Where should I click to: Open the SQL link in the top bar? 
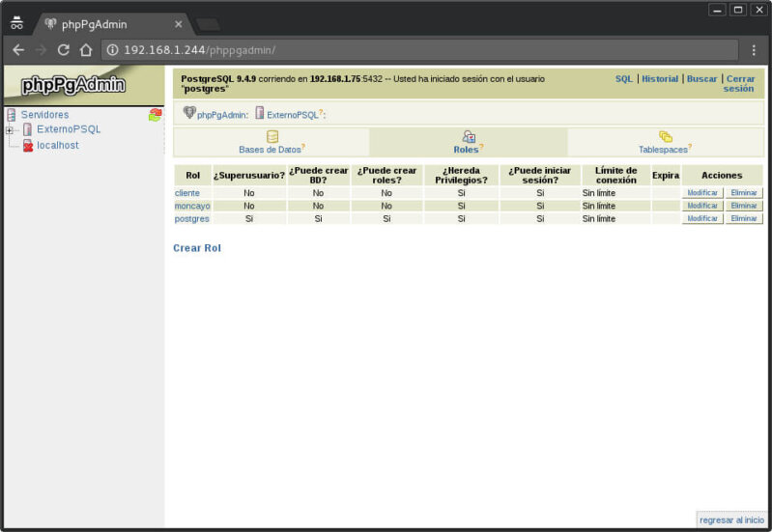tap(624, 79)
